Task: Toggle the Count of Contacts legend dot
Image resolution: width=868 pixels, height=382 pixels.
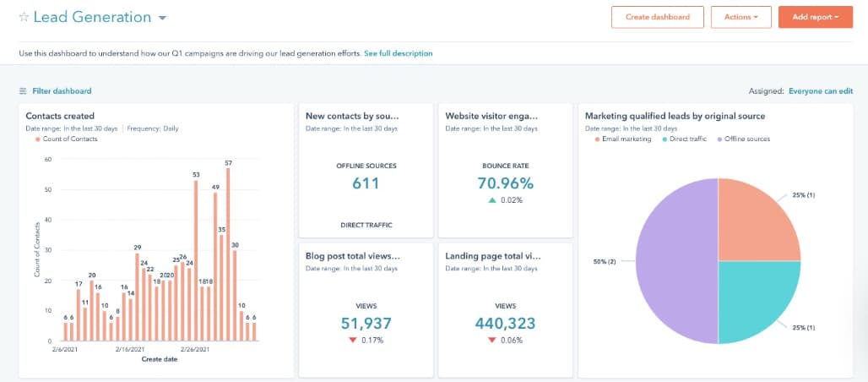Action: pyautogui.click(x=38, y=139)
